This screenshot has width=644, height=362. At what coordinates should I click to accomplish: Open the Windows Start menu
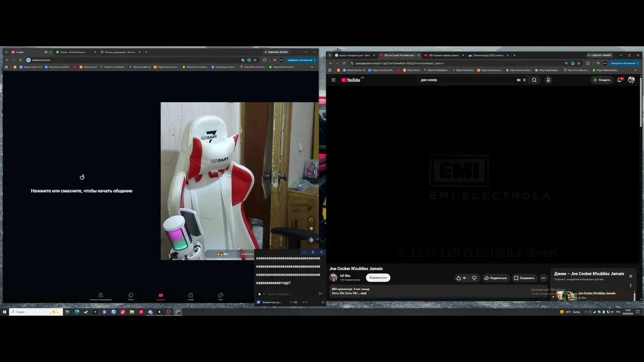pyautogui.click(x=4, y=312)
